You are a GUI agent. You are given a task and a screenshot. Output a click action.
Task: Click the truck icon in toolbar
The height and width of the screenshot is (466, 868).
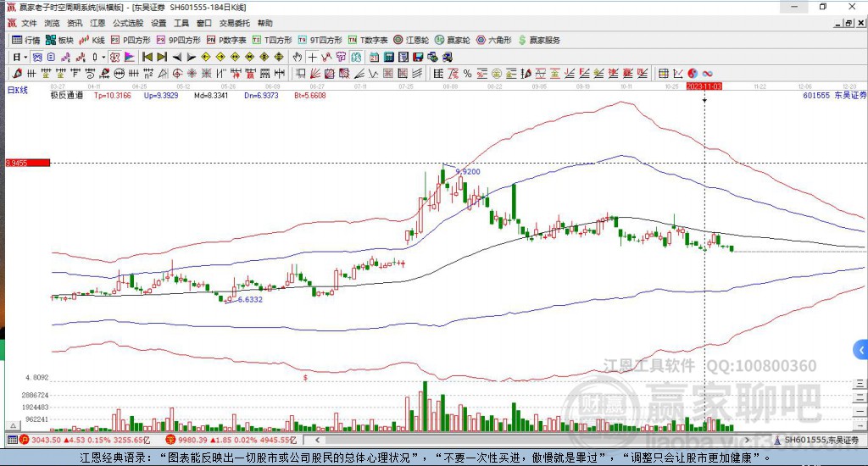click(x=447, y=57)
